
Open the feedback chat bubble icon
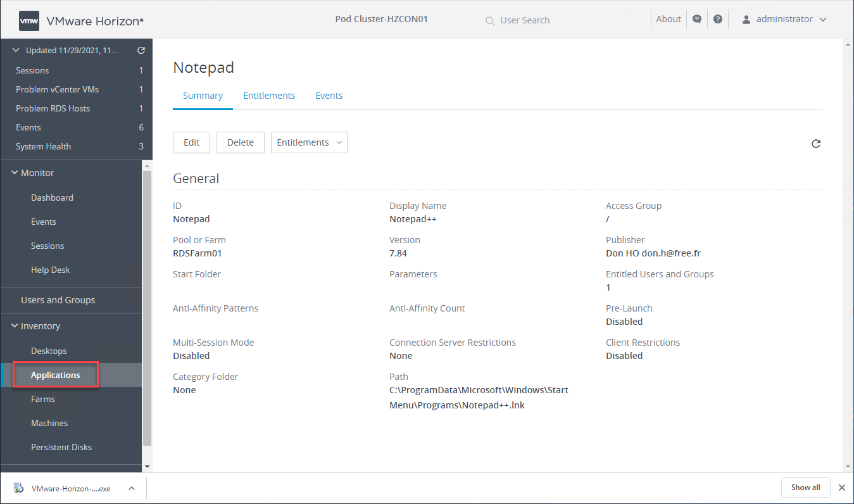click(x=697, y=19)
